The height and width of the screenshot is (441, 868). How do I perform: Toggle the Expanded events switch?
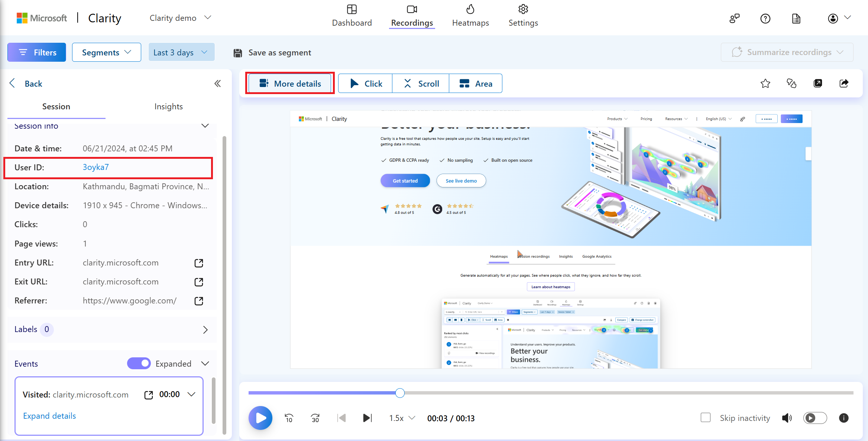coord(139,363)
